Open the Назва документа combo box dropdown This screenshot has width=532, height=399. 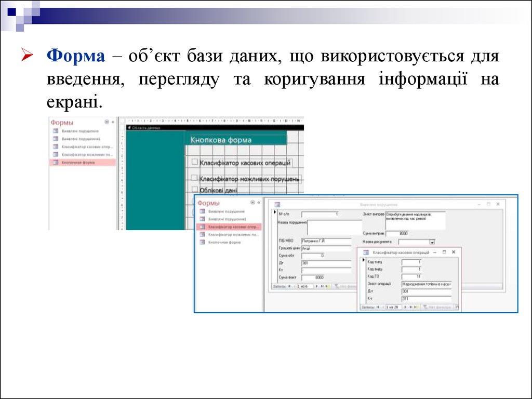432,242
